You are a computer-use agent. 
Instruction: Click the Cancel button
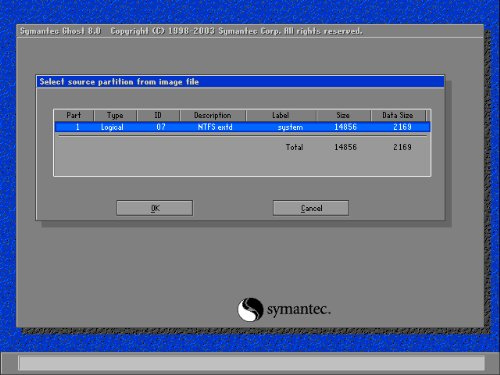[x=311, y=208]
